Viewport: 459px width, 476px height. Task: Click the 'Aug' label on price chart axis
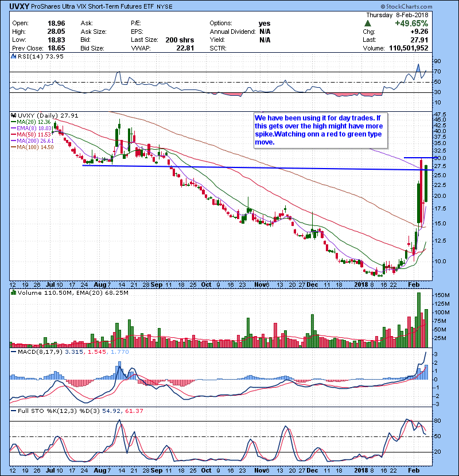(100, 285)
